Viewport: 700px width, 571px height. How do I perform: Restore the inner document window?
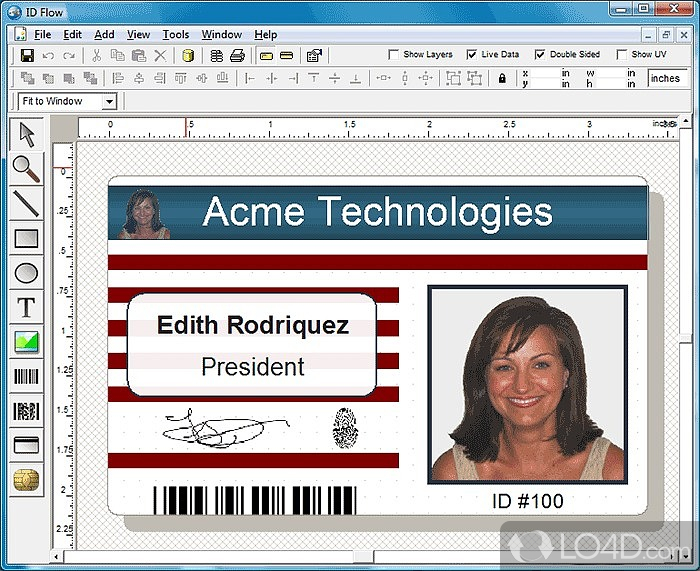tap(666, 35)
